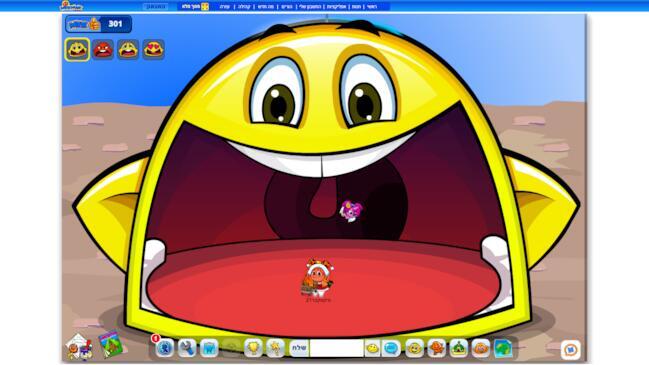Select the heart-eyes face mood
The width and height of the screenshot is (649, 365).
pos(154,50)
